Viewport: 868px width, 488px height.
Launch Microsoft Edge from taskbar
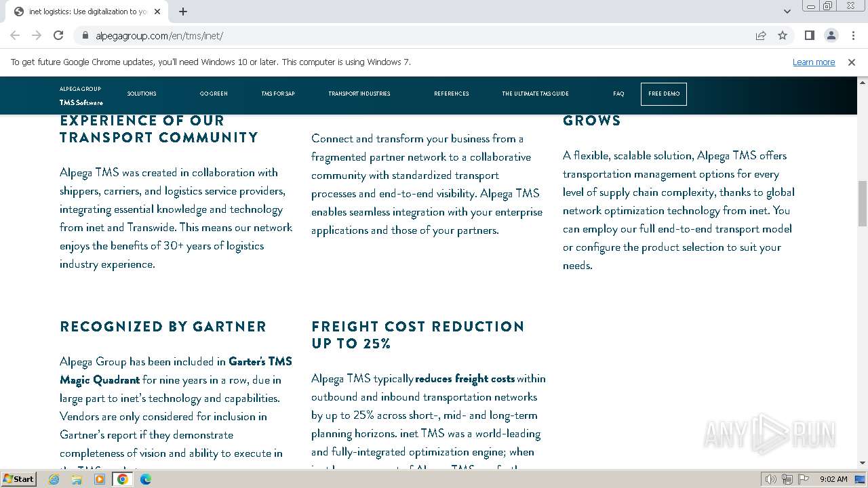coord(145,479)
